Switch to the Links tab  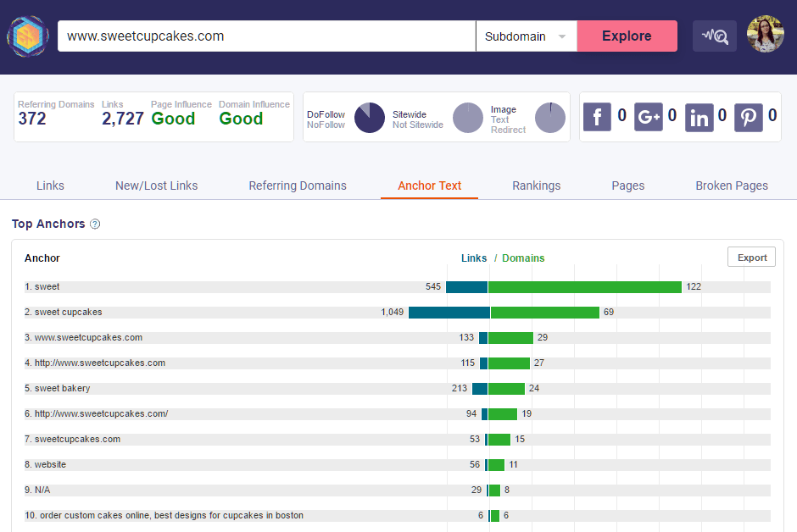(x=50, y=186)
